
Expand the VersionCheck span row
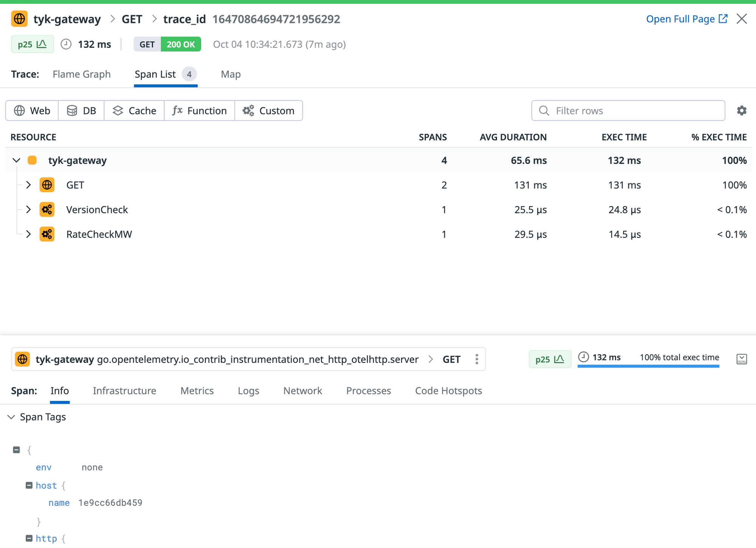(29, 210)
